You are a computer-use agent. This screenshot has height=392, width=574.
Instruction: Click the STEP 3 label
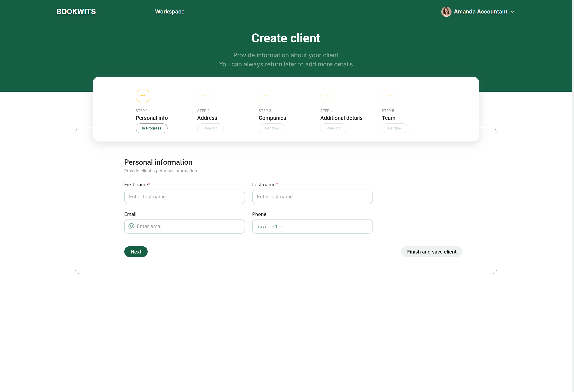click(265, 111)
